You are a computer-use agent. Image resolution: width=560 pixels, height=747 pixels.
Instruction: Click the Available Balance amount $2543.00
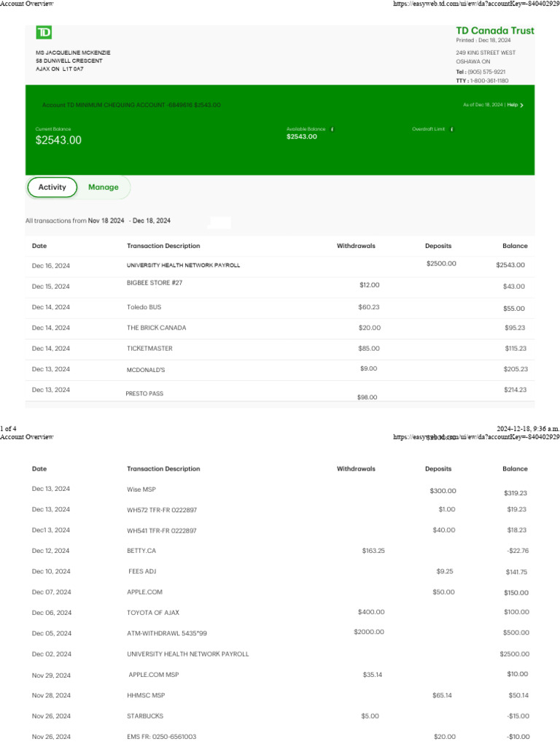pyautogui.click(x=301, y=136)
